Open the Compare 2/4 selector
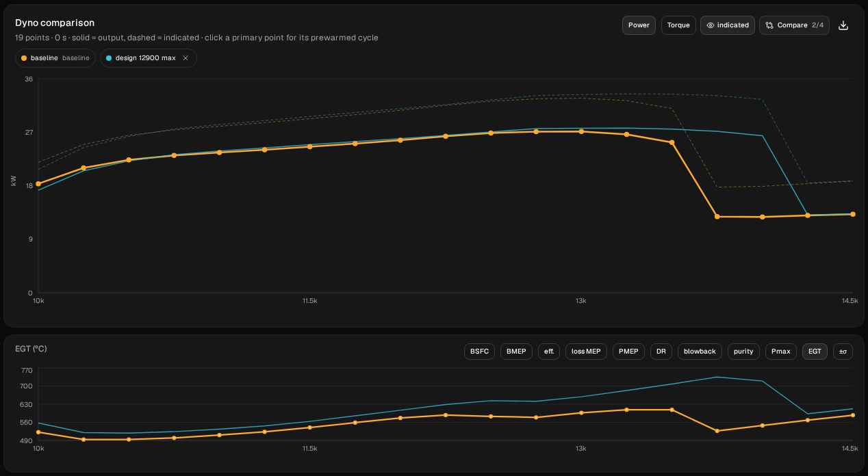868x476 pixels. pyautogui.click(x=795, y=25)
